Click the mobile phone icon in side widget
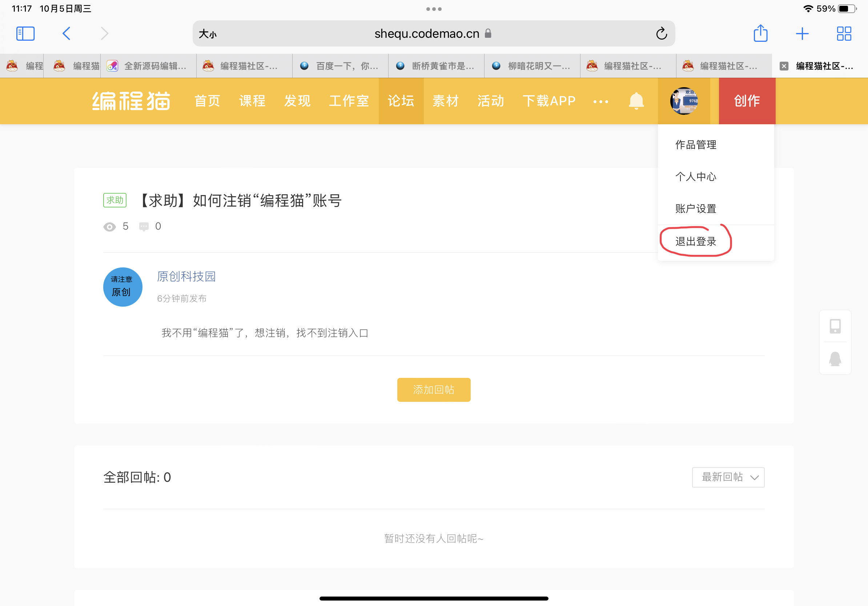Screen dimensions: 868x606 835,326
